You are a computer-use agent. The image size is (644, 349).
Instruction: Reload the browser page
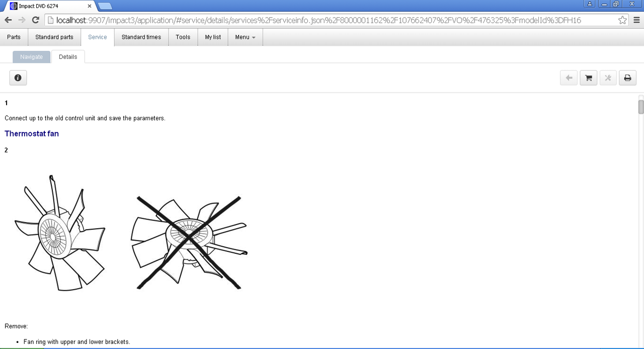35,20
